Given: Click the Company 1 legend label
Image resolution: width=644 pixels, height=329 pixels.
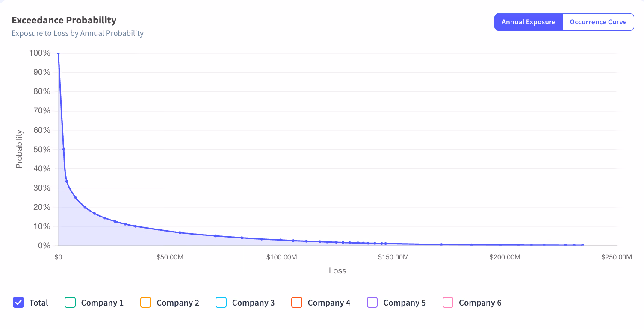Looking at the screenshot, I should [x=102, y=303].
